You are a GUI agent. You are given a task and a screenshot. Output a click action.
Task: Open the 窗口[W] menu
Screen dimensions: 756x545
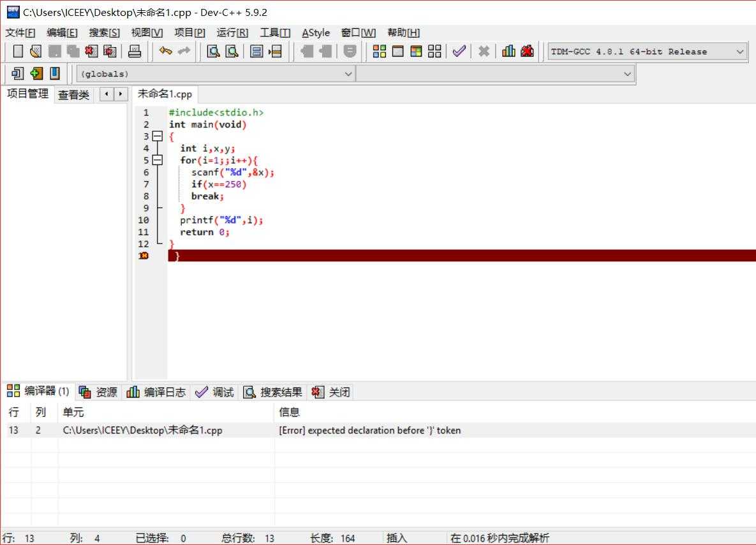click(359, 33)
